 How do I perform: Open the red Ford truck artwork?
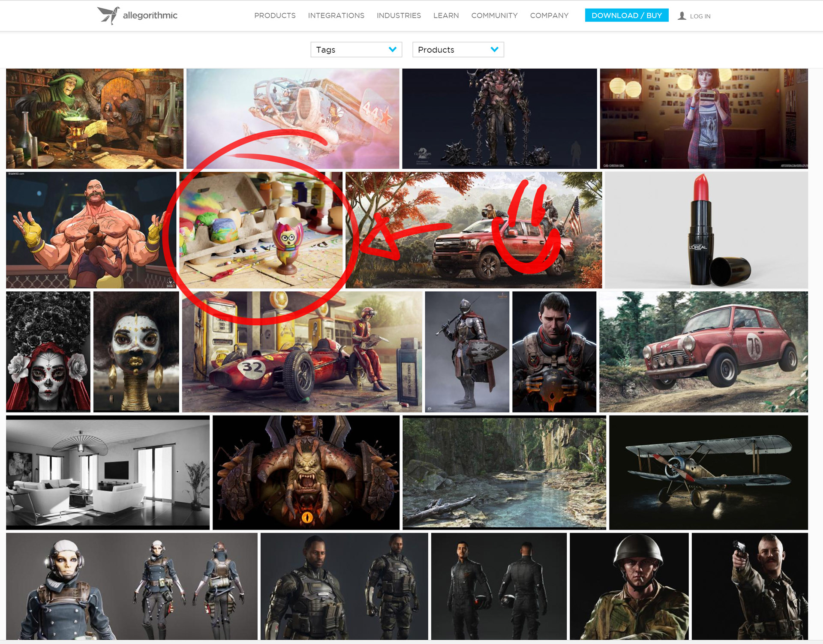[474, 230]
